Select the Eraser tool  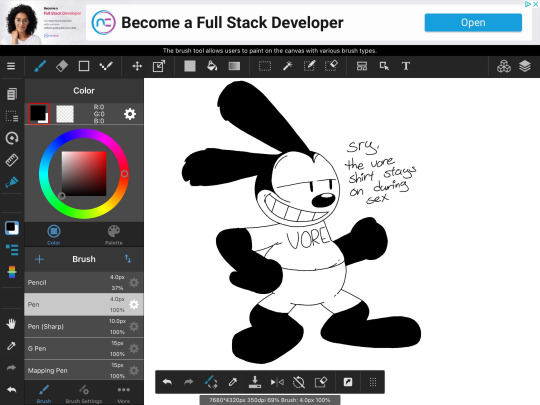62,66
